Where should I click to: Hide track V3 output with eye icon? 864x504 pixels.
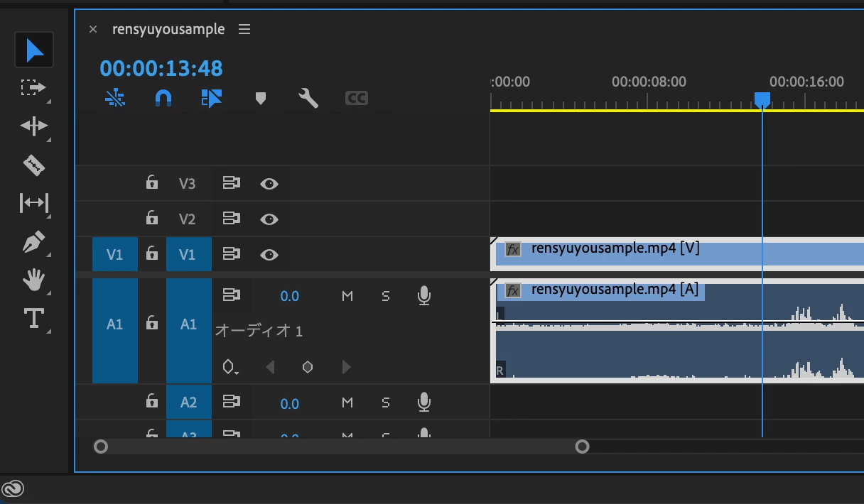click(x=269, y=184)
